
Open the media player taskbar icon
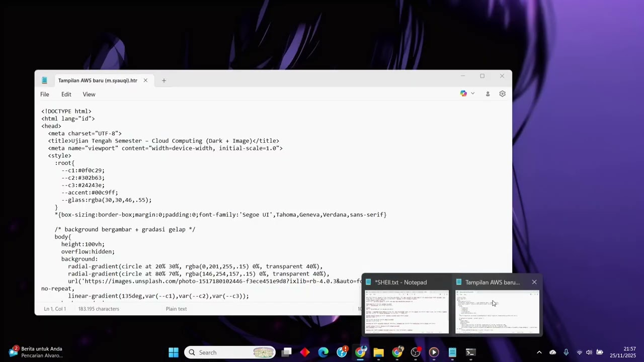434,352
